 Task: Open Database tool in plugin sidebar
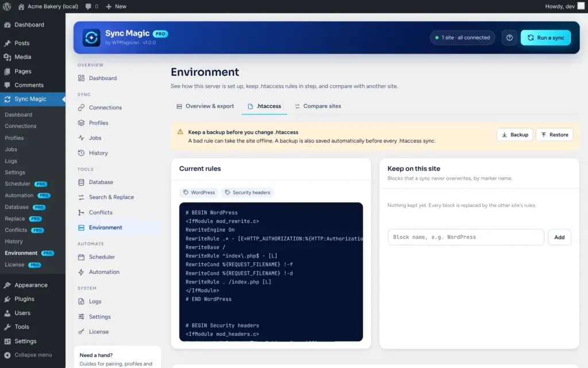click(x=117, y=182)
